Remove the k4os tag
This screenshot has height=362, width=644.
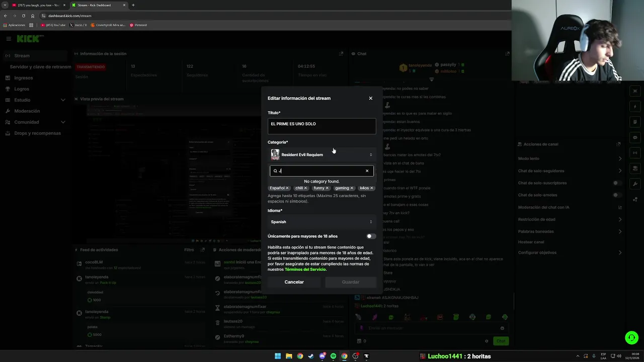point(372,188)
